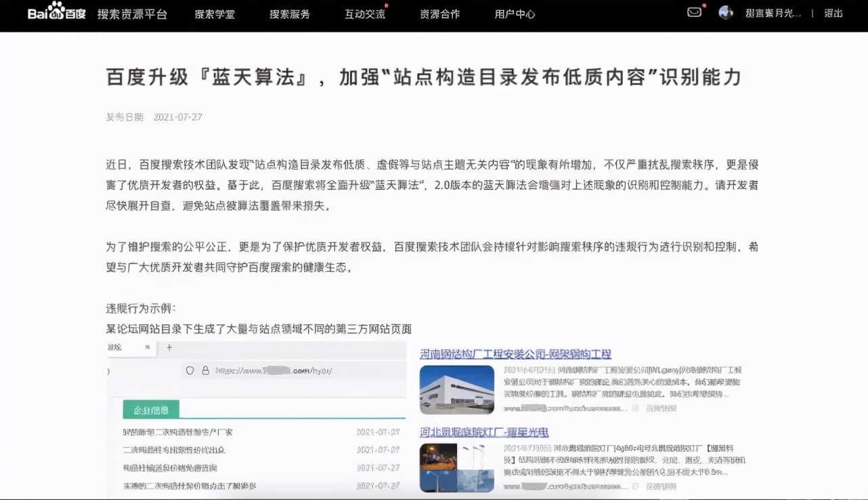Select the green 企业信息 tab

pos(151,409)
